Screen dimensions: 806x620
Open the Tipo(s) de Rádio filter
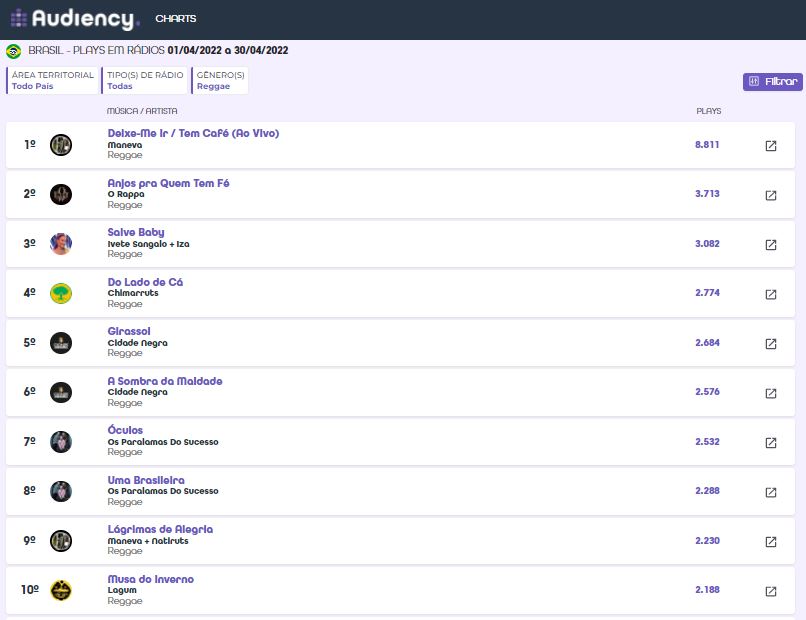point(146,81)
